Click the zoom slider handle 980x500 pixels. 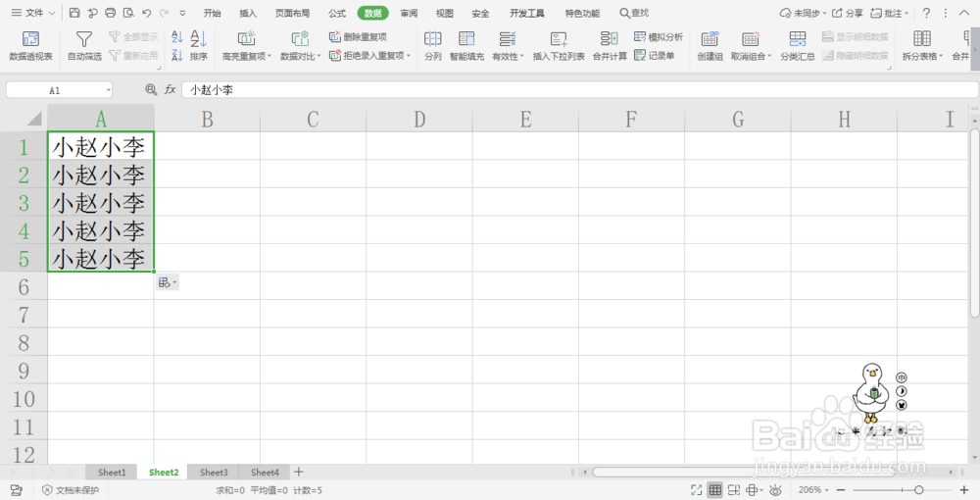click(918, 490)
